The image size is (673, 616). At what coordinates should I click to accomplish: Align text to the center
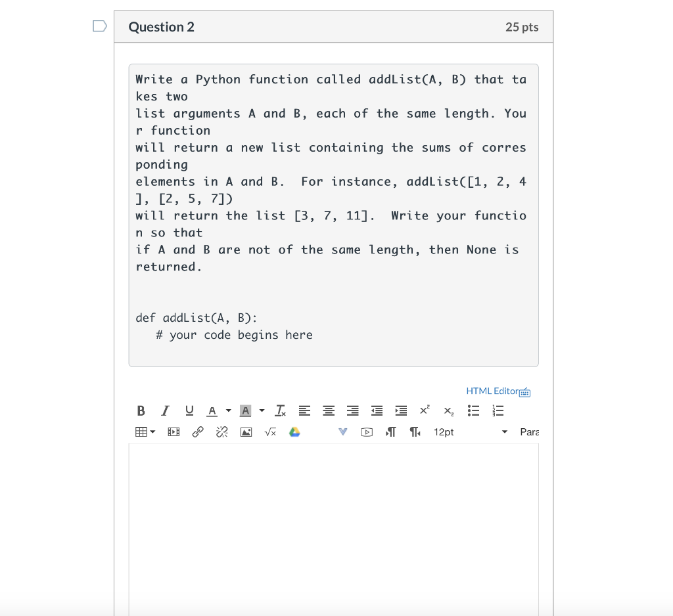(x=329, y=410)
